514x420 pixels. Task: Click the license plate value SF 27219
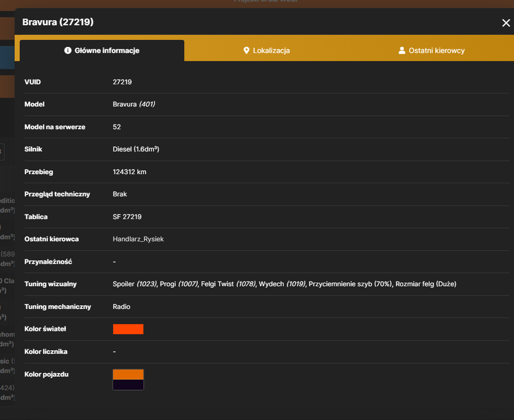point(127,217)
